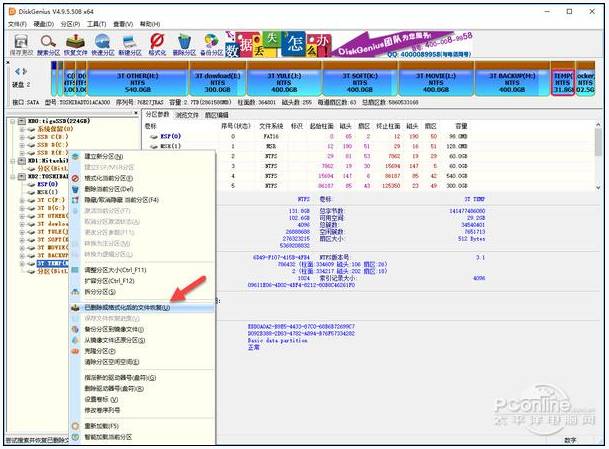The height and width of the screenshot is (449, 609).
Task: Open the 工具(T) menu
Action: (x=97, y=24)
